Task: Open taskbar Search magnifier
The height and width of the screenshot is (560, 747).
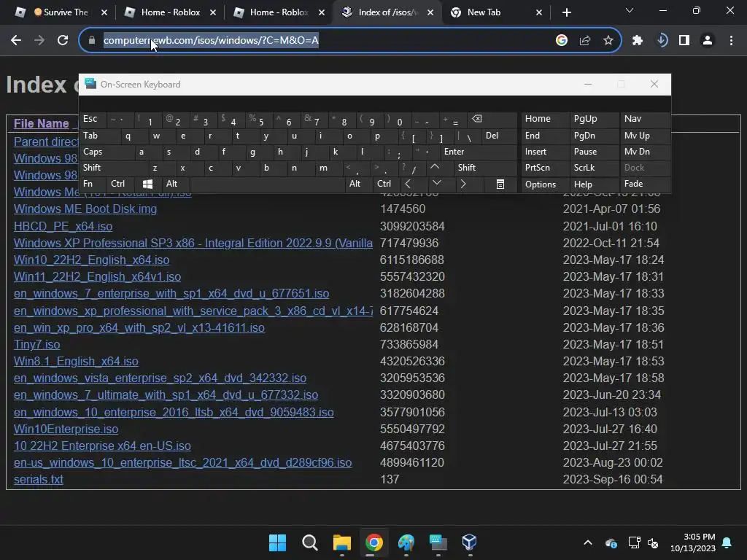Action: point(309,542)
